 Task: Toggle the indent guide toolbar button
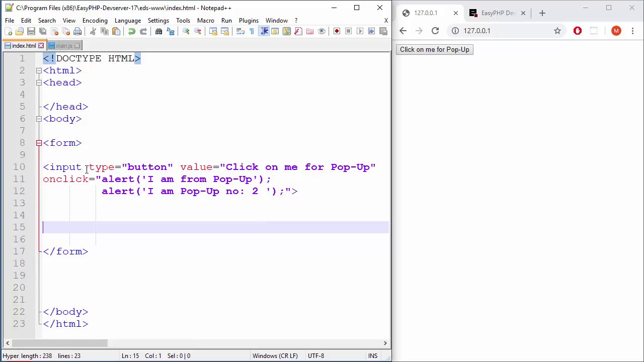pyautogui.click(x=264, y=31)
